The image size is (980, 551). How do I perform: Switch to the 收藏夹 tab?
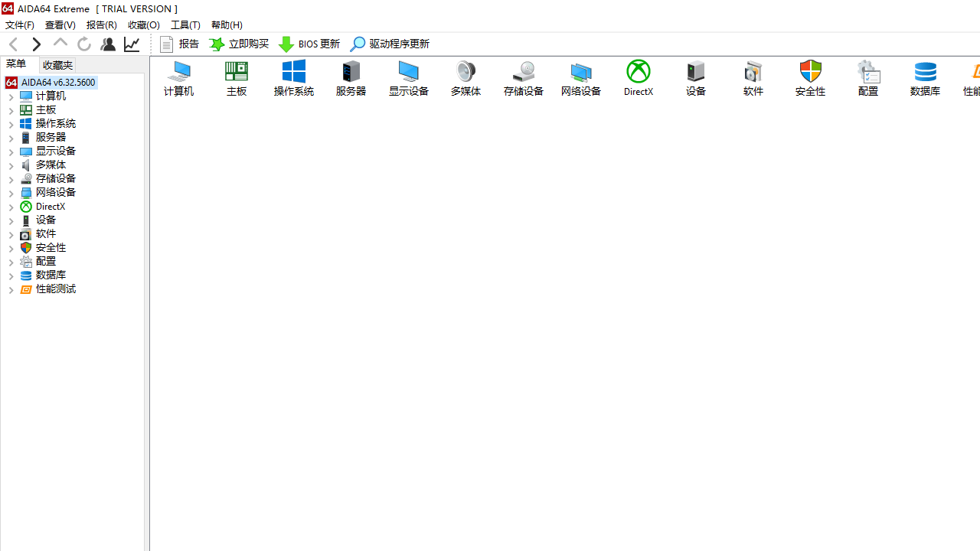(x=57, y=65)
